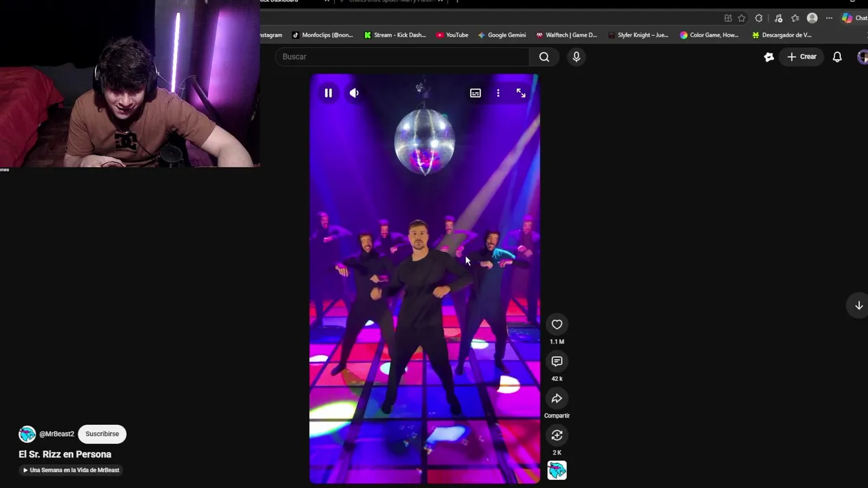Open the Descargador de V... bookmark
Image resolution: width=868 pixels, height=488 pixels.
(x=781, y=35)
